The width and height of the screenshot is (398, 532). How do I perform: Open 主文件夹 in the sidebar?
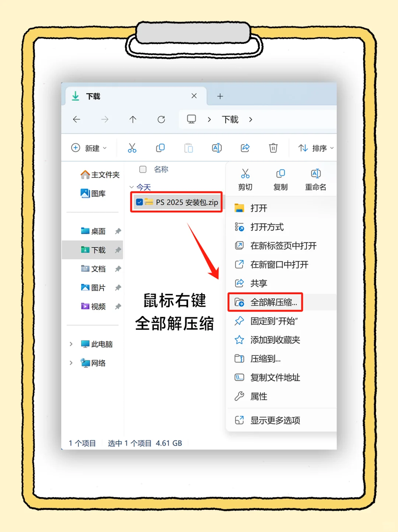pyautogui.click(x=100, y=174)
